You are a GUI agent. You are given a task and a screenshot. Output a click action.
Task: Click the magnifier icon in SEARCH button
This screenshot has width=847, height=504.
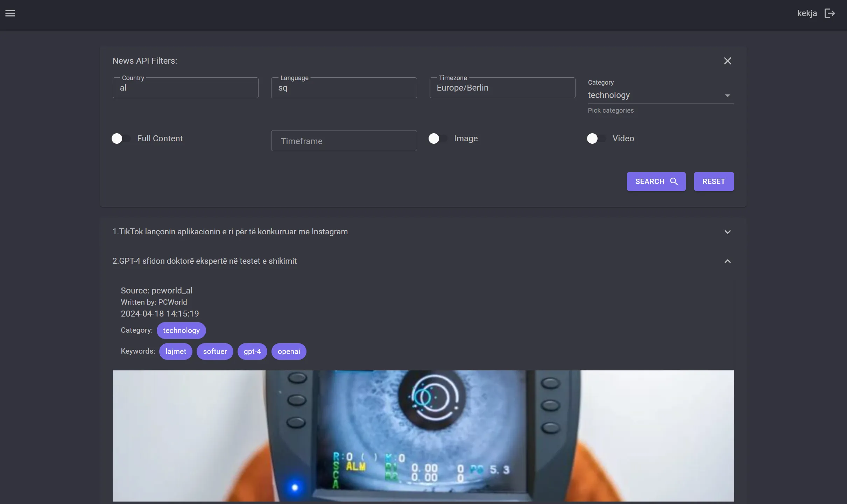pos(673,182)
